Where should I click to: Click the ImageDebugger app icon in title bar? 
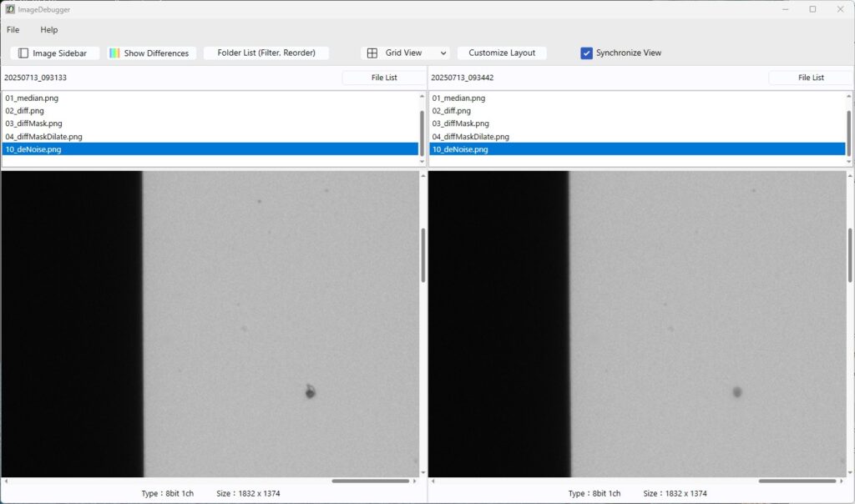(9, 9)
